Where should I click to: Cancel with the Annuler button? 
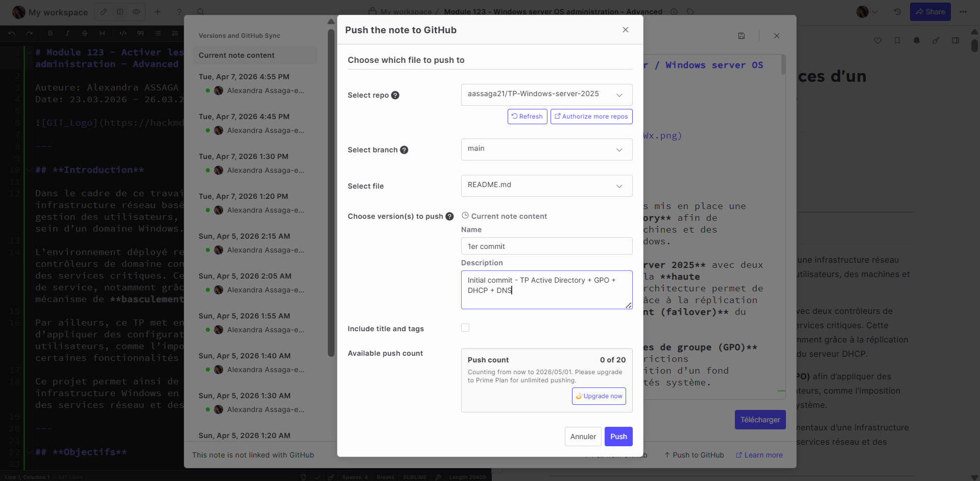(x=583, y=437)
